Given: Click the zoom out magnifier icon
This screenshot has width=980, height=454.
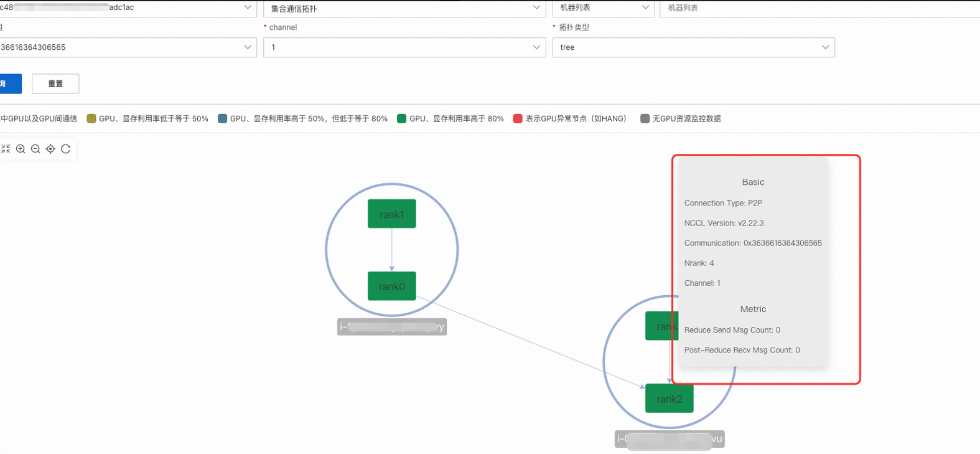Looking at the screenshot, I should point(35,149).
